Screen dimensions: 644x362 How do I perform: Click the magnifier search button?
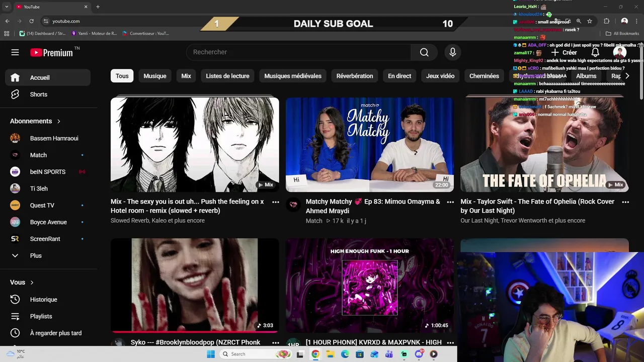point(424,52)
